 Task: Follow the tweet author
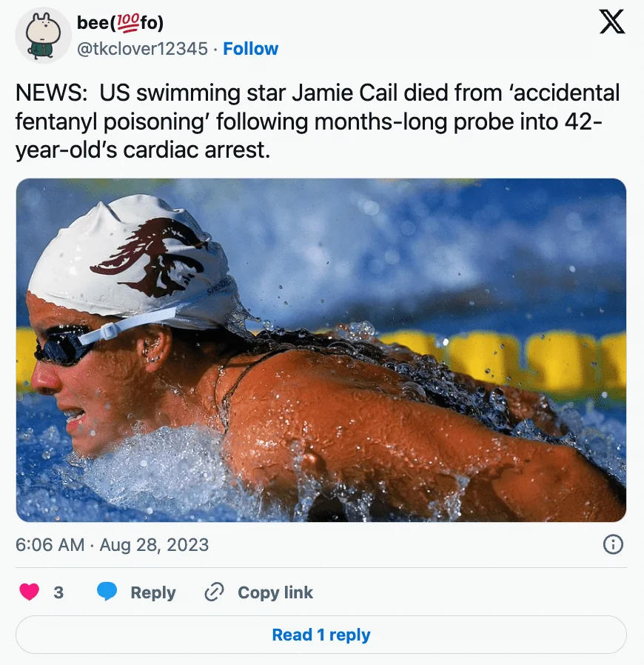(x=251, y=49)
